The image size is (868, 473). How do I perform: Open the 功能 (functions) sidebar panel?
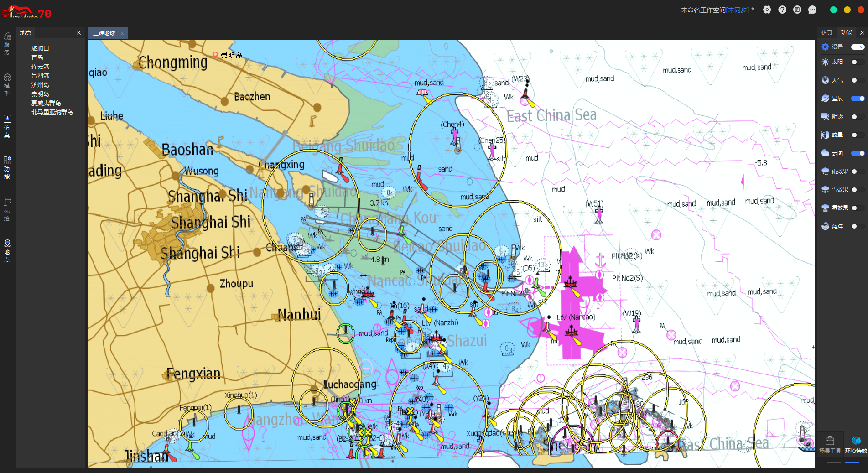(x=7, y=168)
